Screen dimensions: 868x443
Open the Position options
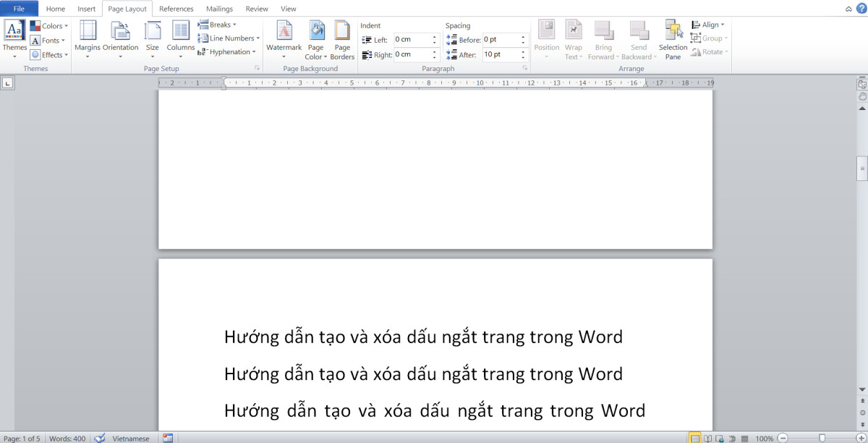(x=547, y=40)
